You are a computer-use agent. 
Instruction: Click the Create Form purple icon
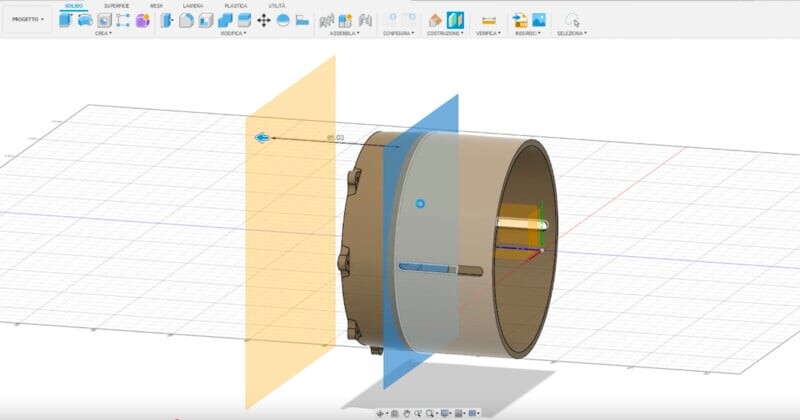coord(142,20)
